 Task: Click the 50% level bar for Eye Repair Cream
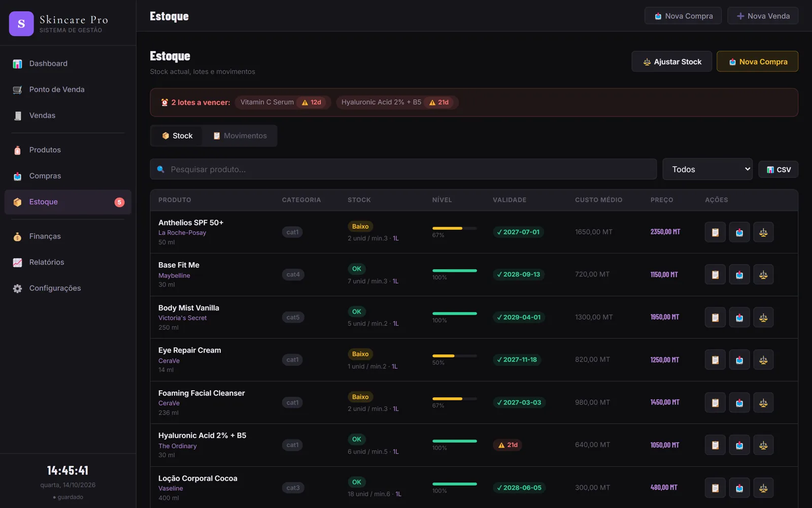pyautogui.click(x=454, y=356)
